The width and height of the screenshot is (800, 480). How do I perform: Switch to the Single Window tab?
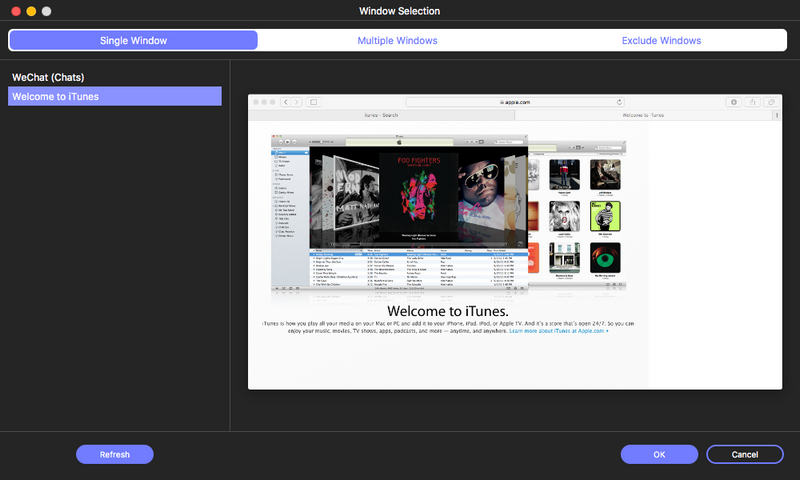click(133, 40)
